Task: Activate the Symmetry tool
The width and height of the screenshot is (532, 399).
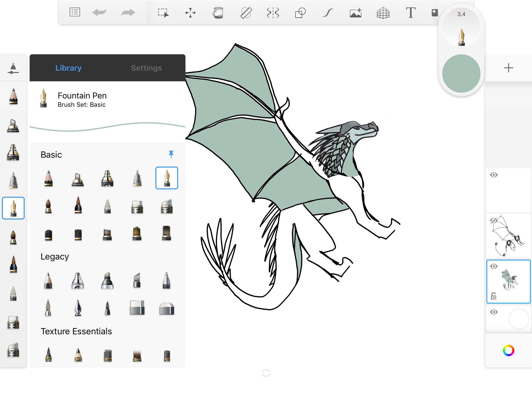Action: point(273,12)
